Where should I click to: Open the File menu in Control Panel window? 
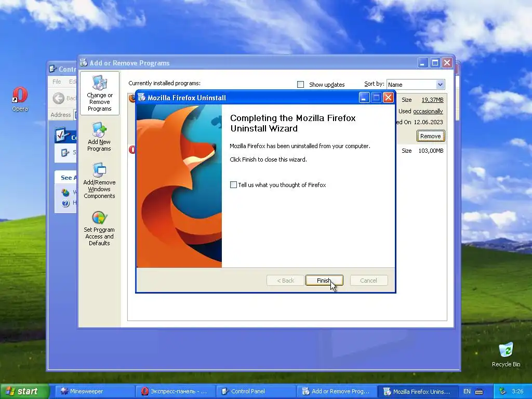pyautogui.click(x=57, y=82)
